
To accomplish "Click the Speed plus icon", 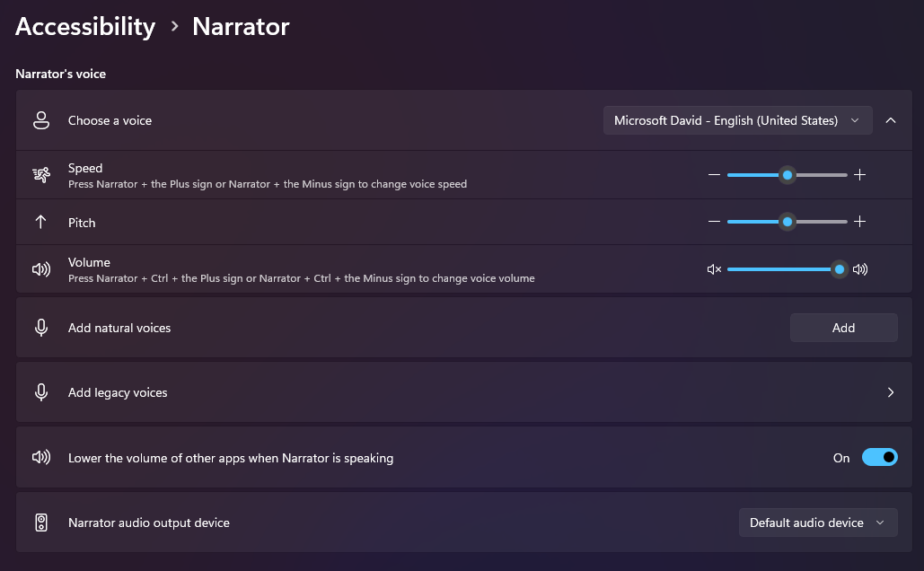I will coord(859,175).
